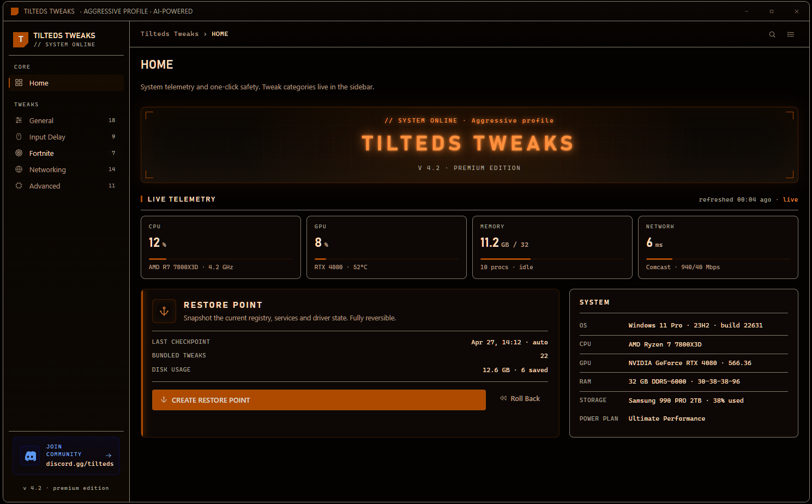Viewport: 812px width, 504px height.
Task: Click '32 GB DDR5-6000 · 30-38-38-96' value
Action: (684, 381)
